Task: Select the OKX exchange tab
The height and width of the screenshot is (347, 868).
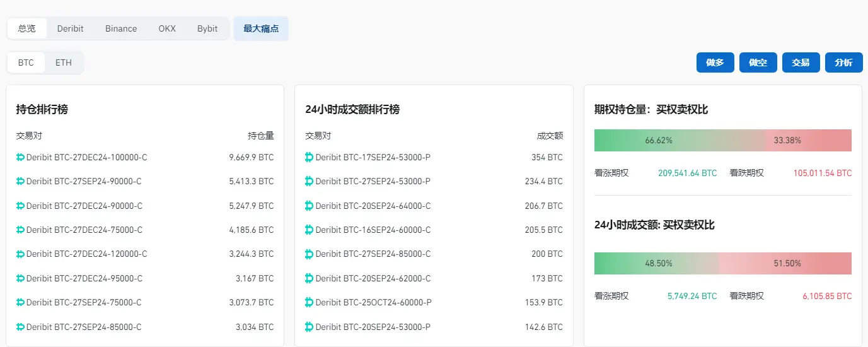Action: (x=167, y=28)
